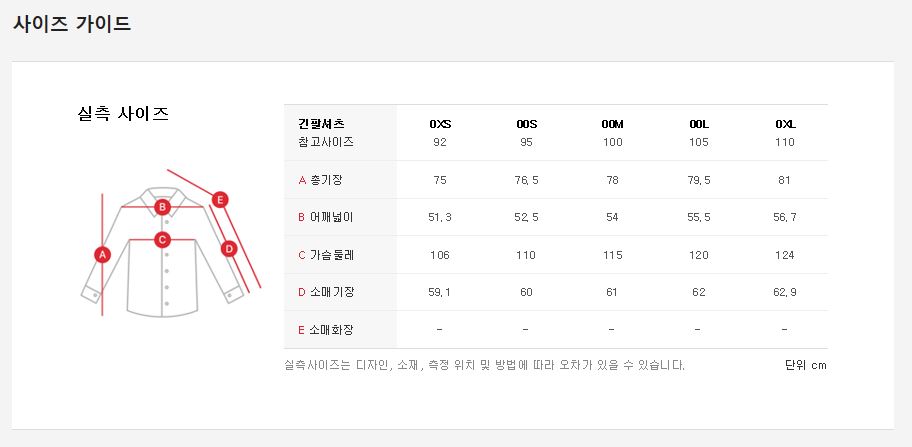912x447 pixels.
Task: Click the red A marker on the shirt diagram
Action: click(101, 254)
